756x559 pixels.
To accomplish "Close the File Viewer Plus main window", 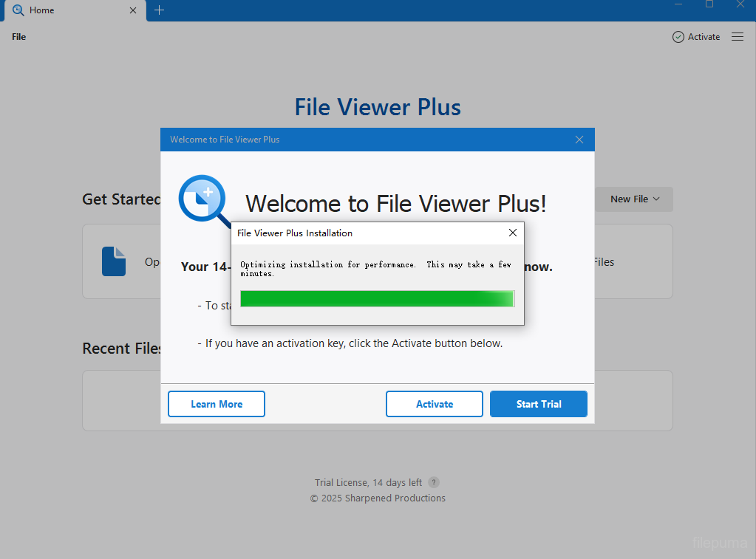I will 740,4.
